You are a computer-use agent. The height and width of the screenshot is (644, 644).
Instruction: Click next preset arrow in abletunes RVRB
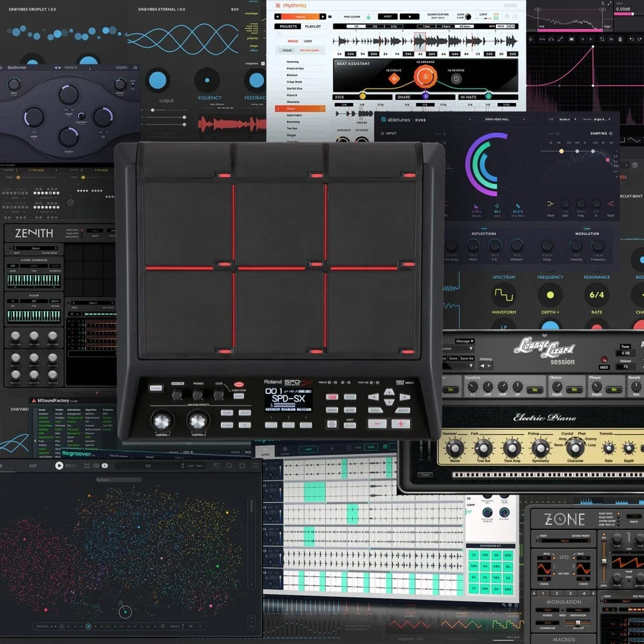(x=524, y=120)
